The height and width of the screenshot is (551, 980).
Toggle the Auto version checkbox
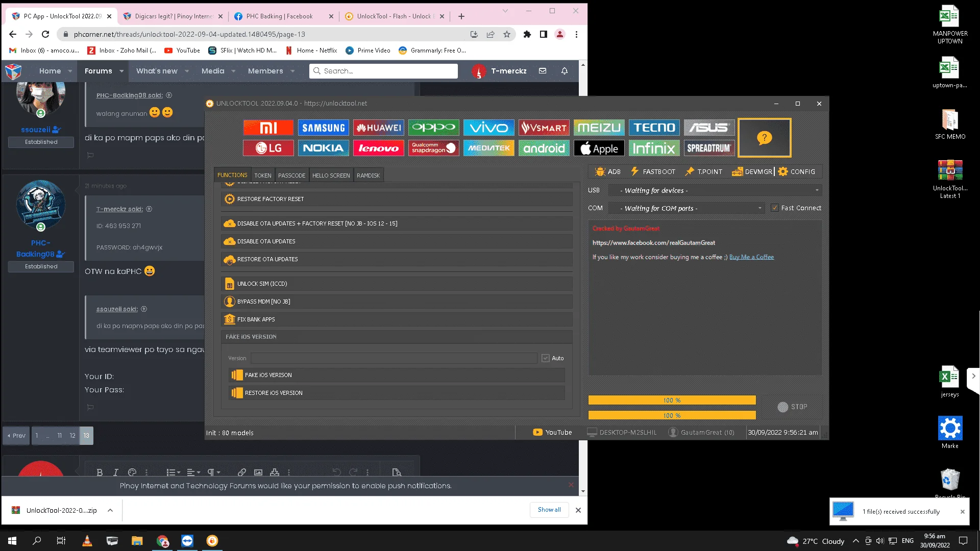[546, 358]
